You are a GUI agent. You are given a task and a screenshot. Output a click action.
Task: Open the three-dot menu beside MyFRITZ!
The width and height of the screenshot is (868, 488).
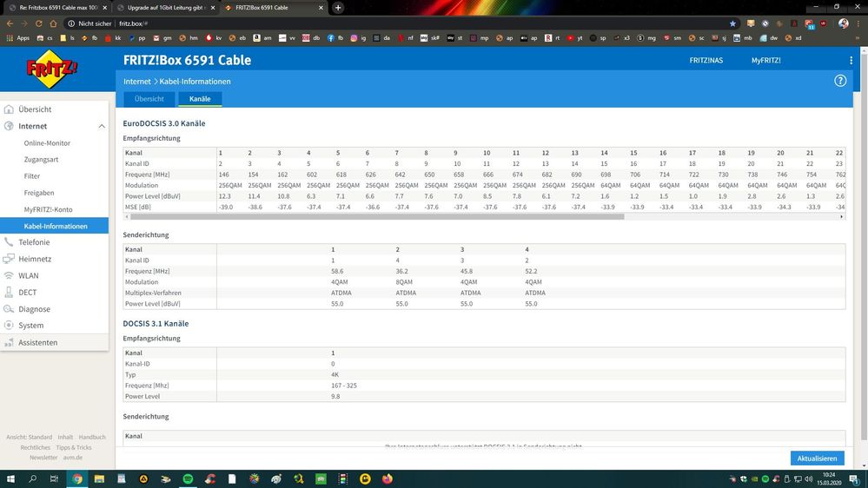(x=851, y=60)
